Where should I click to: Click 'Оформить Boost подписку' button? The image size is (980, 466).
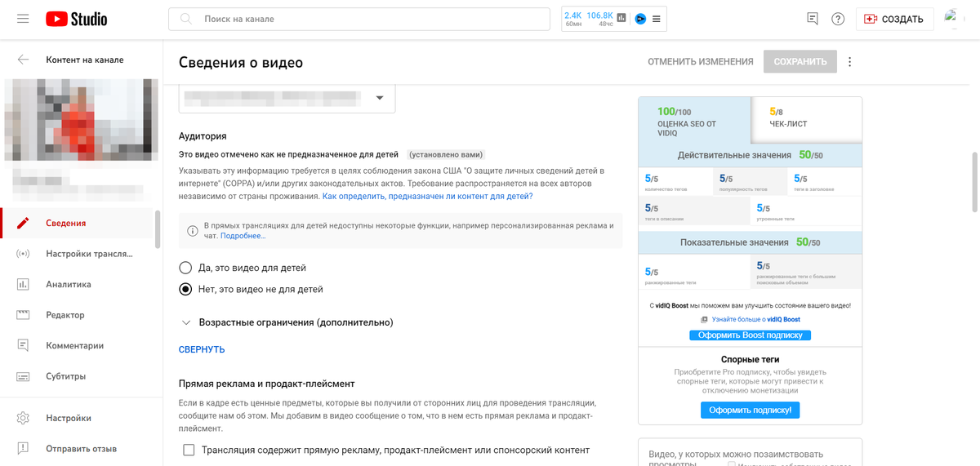click(x=750, y=335)
